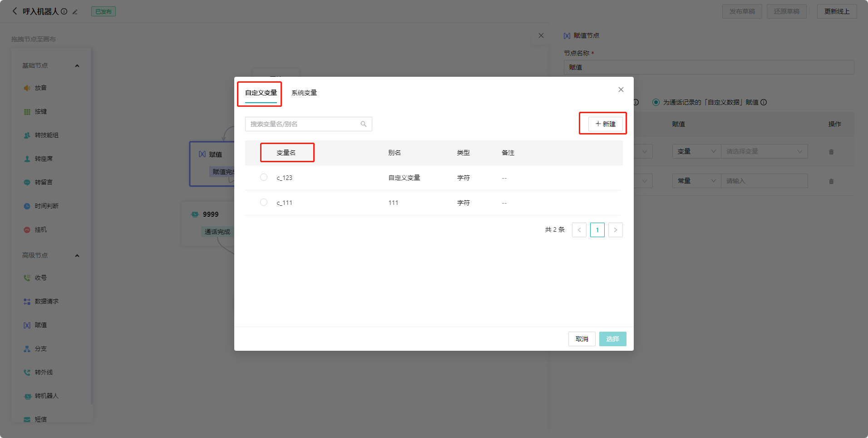868x438 pixels.
Task: Open the 常量 type dropdown
Action: point(696,181)
